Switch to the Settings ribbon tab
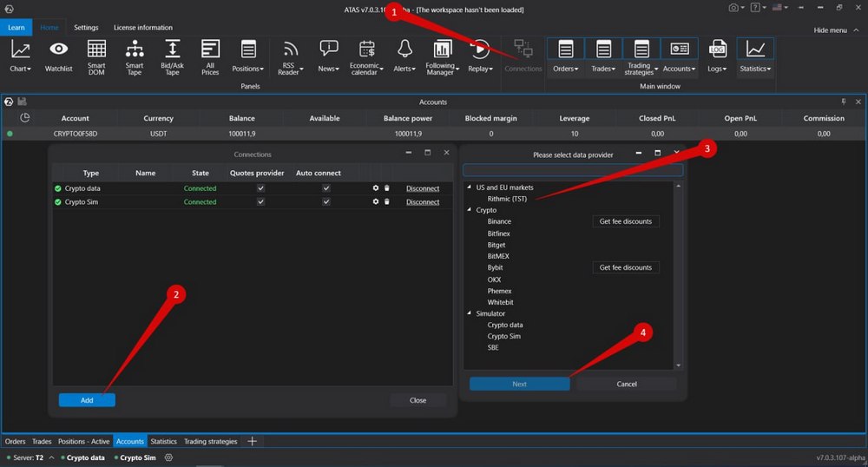This screenshot has width=868, height=467. (x=86, y=28)
